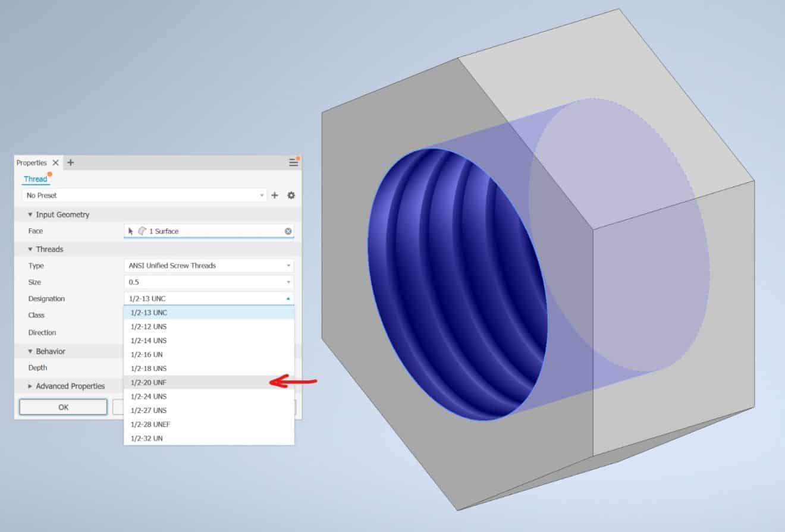Choose 1/2-18 UNS designation
This screenshot has width=785, height=532.
pyautogui.click(x=209, y=369)
